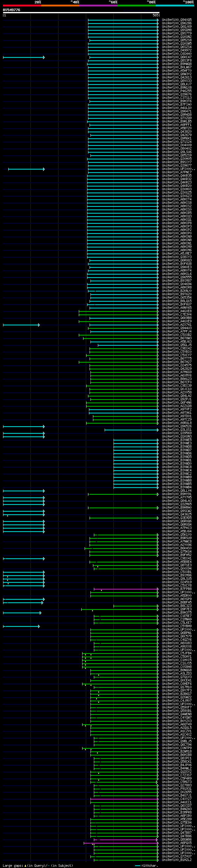Select hit UniRef100_Q42829

pyautogui.click(x=177, y=369)
